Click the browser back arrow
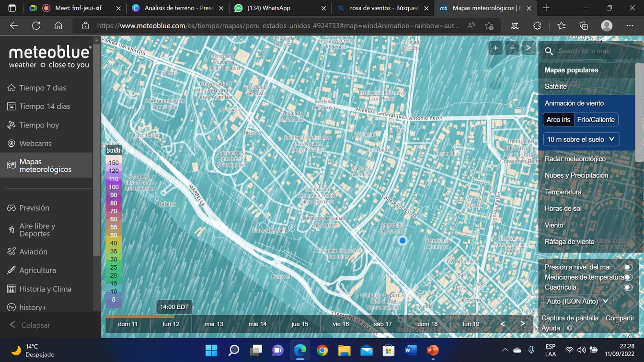 (14, 26)
